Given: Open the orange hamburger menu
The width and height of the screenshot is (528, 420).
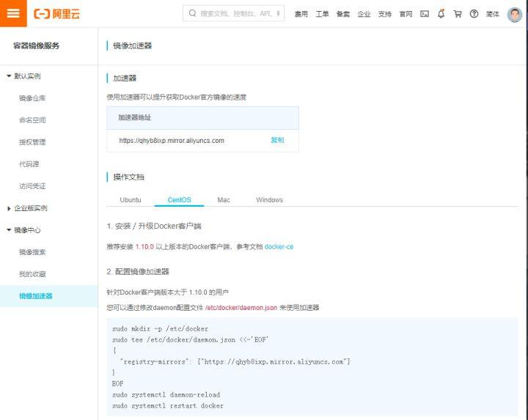Looking at the screenshot, I should 12,13.
